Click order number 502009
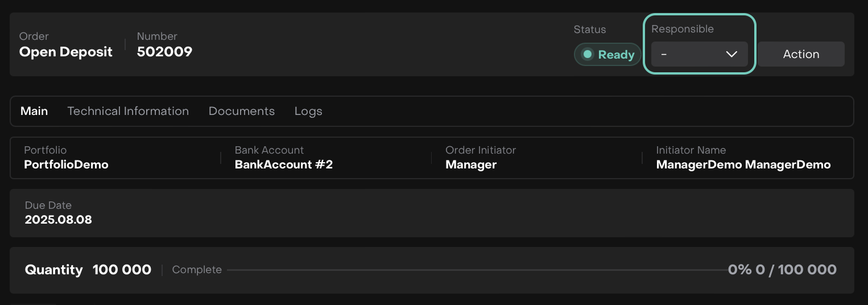The width and height of the screenshot is (868, 305). pos(164,52)
